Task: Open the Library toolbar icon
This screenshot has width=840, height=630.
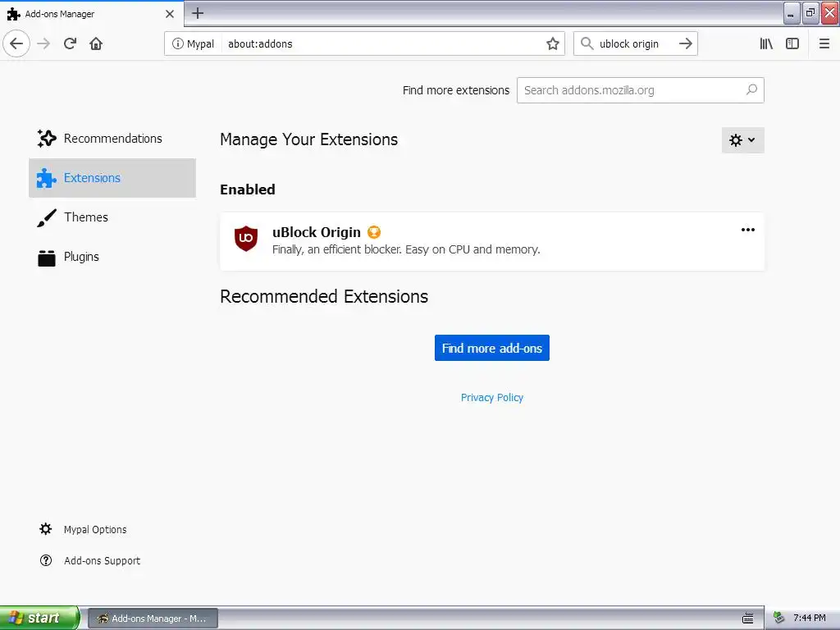Action: (766, 43)
